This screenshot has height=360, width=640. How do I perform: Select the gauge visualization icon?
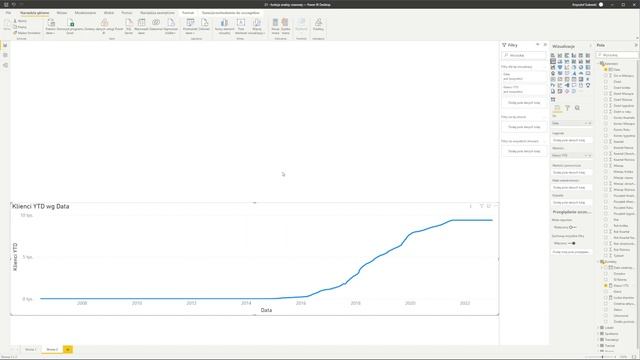click(581, 73)
